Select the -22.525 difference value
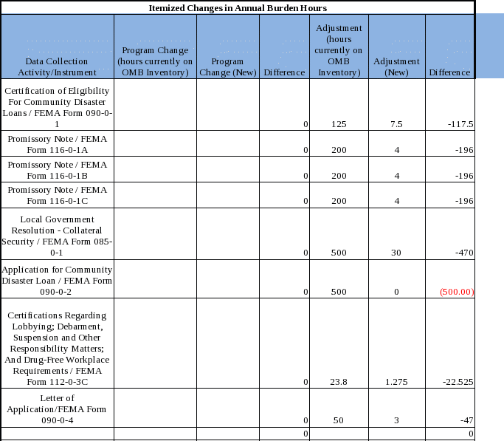 coord(458,382)
